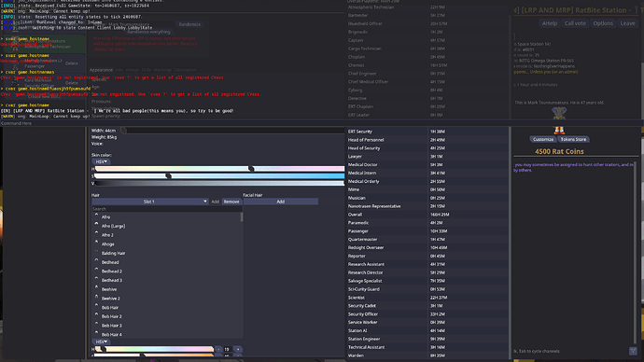Click the hairstyle list scrollbar
644x362 pixels.
coord(242,217)
